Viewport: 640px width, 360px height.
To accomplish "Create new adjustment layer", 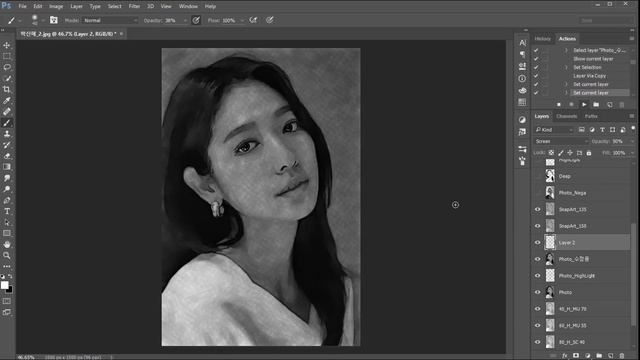I will pos(588,356).
